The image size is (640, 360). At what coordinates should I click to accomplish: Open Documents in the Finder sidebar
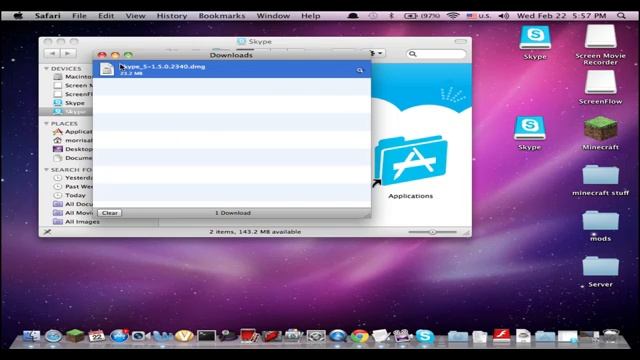(73, 158)
